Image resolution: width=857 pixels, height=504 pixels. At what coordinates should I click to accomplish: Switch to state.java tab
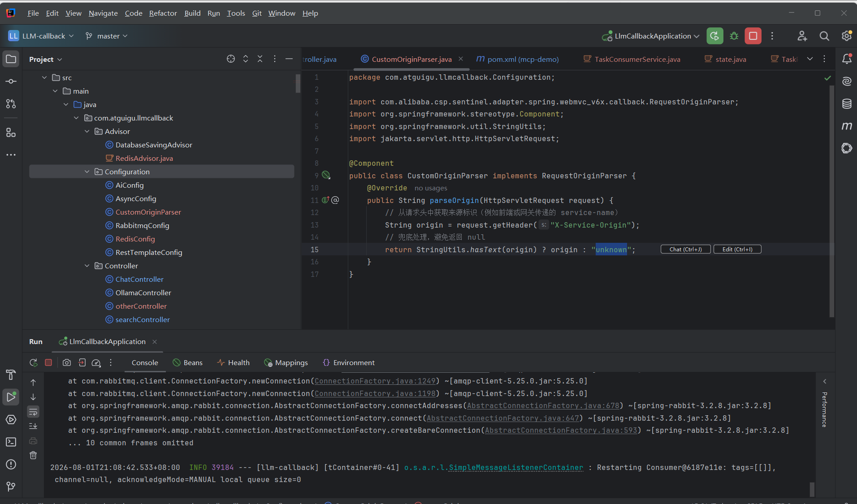point(725,59)
